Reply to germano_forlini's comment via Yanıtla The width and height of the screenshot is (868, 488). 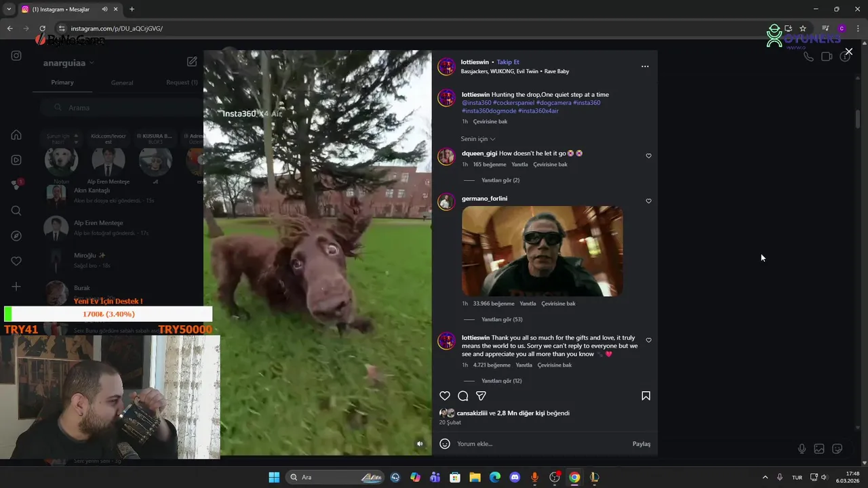point(528,304)
